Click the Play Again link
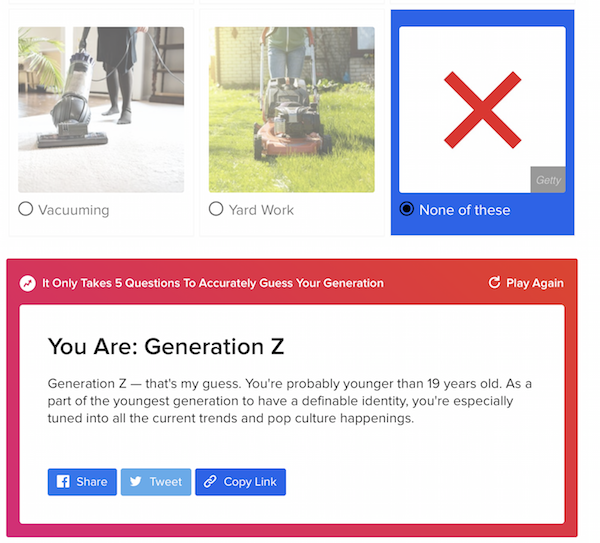Viewport: 600px width, 543px height. point(526,283)
